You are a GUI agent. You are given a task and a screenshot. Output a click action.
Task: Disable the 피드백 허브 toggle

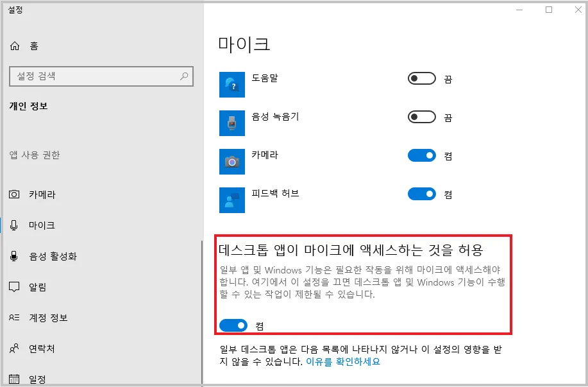(x=421, y=194)
